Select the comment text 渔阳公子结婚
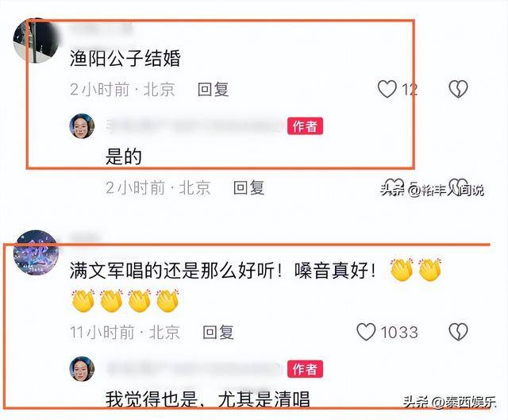 (x=125, y=59)
